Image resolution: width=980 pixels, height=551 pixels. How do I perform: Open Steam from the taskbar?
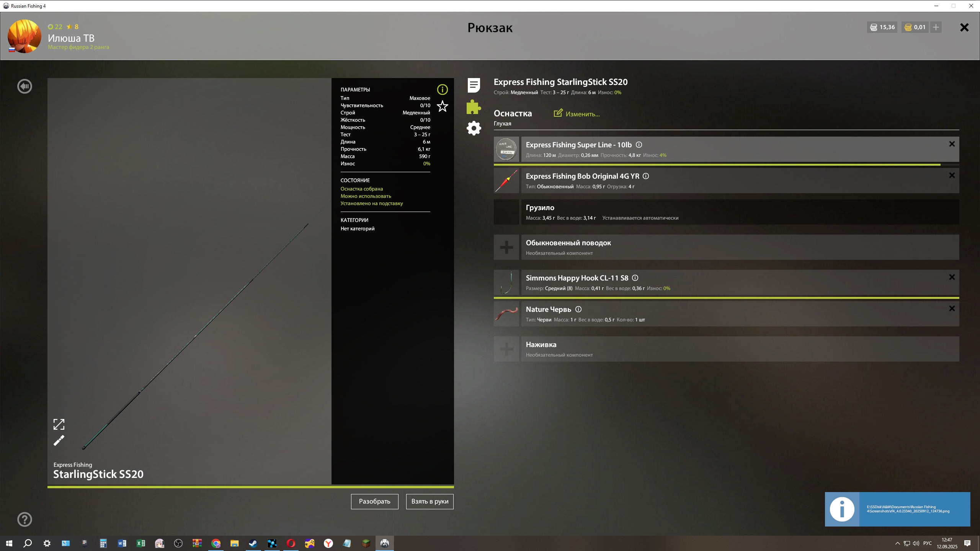coord(253,543)
